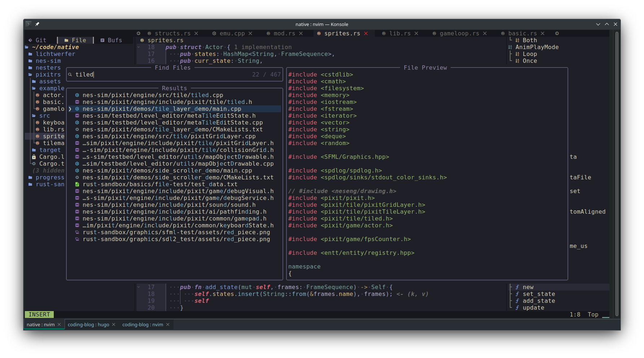Click the image icon for sfml-test red_piece.png
The width and height of the screenshot is (644, 358).
[77, 232]
